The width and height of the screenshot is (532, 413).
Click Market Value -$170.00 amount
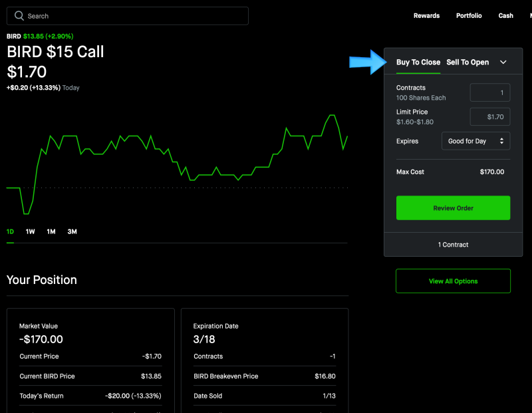click(41, 339)
